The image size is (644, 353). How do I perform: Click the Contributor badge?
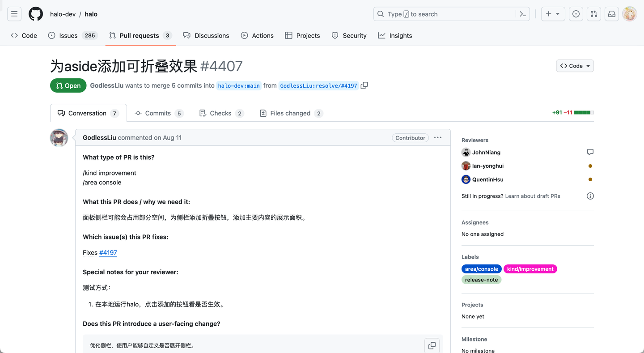pos(410,138)
